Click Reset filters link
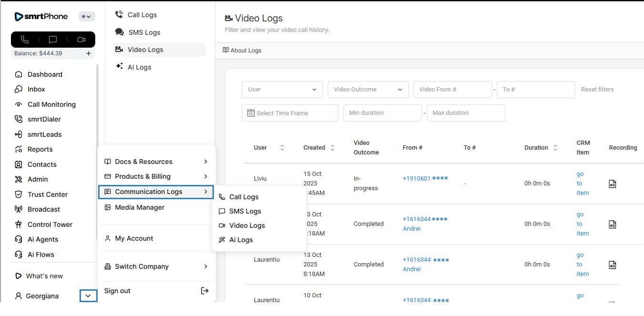The image size is (644, 316). (597, 90)
